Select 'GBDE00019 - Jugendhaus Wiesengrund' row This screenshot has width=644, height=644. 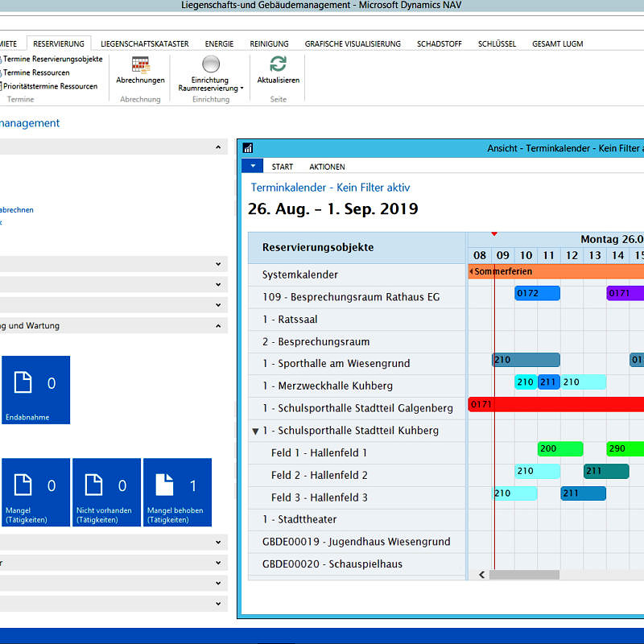[x=357, y=542]
